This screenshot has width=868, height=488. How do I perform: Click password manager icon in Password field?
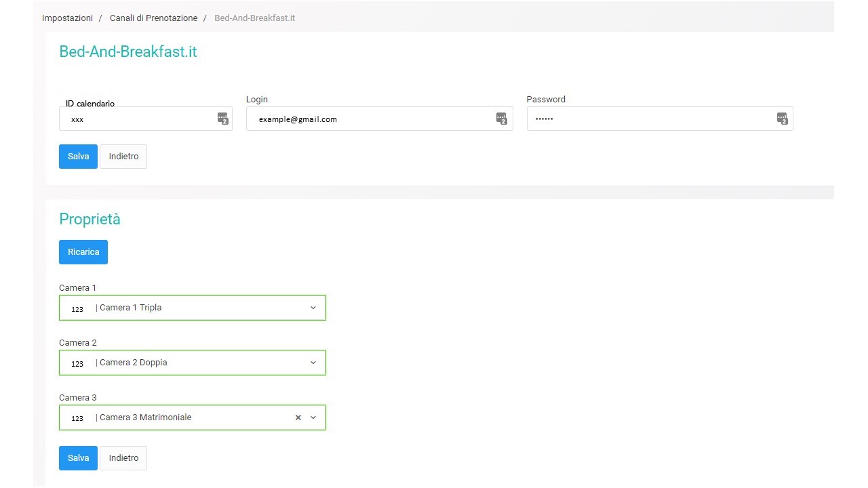click(783, 119)
